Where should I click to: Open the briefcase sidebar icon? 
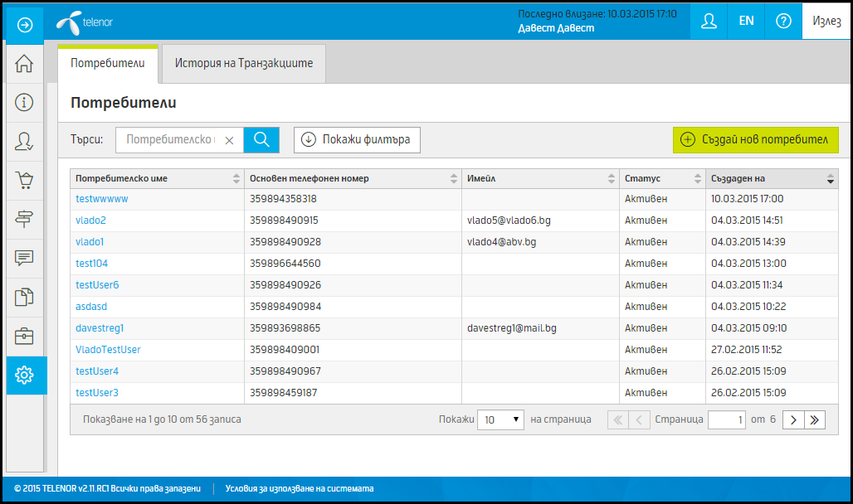24,336
